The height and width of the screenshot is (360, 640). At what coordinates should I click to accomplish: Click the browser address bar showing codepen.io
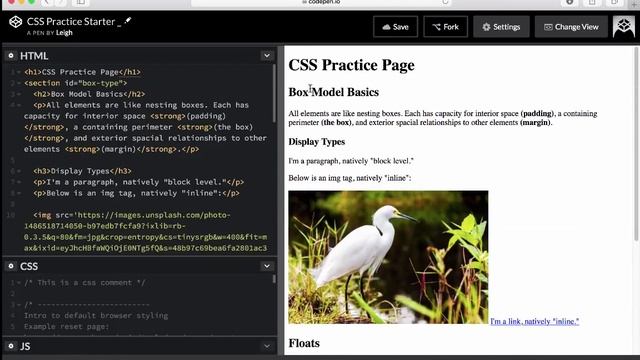pos(322,2)
